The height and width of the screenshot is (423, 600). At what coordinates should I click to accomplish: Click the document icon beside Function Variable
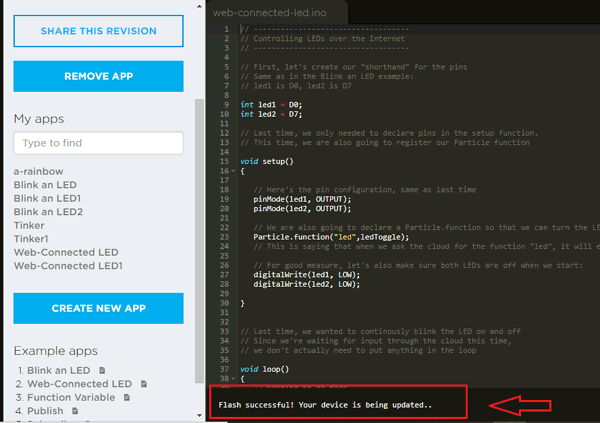click(127, 397)
